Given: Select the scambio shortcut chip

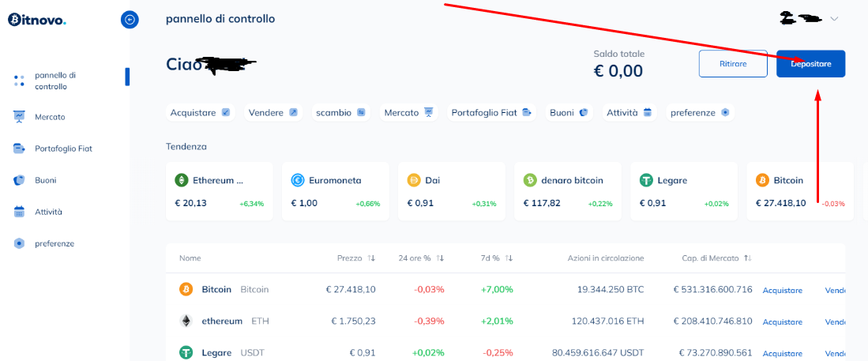Looking at the screenshot, I should pos(340,113).
